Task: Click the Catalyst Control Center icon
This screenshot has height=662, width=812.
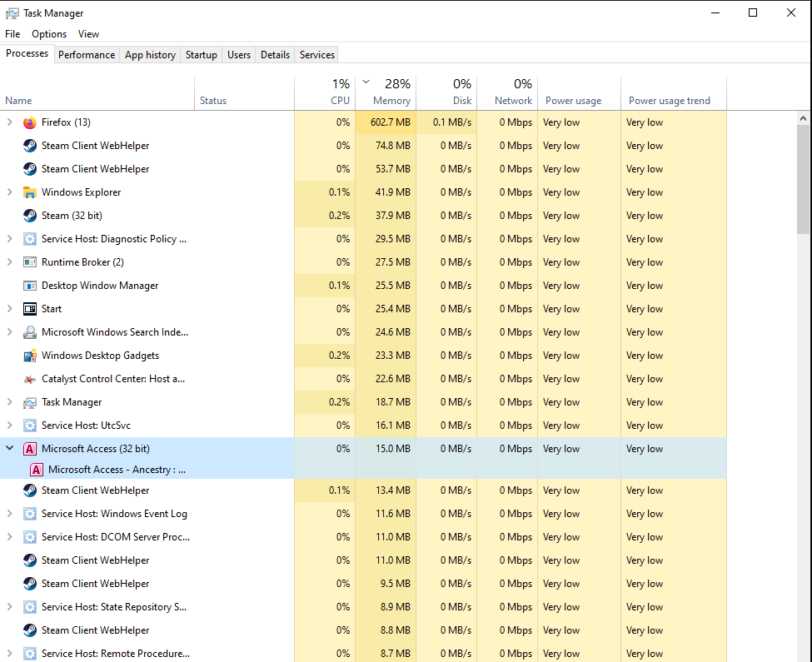Action: [29, 379]
